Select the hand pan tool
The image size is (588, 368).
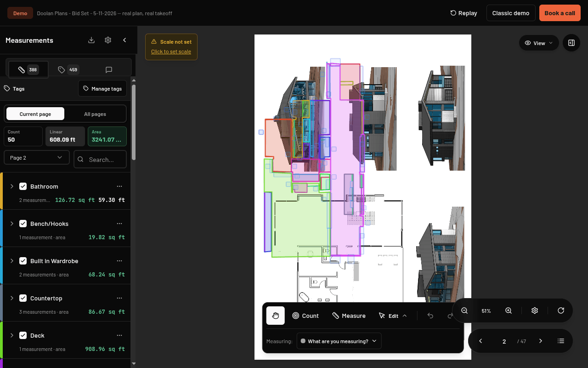(x=276, y=316)
